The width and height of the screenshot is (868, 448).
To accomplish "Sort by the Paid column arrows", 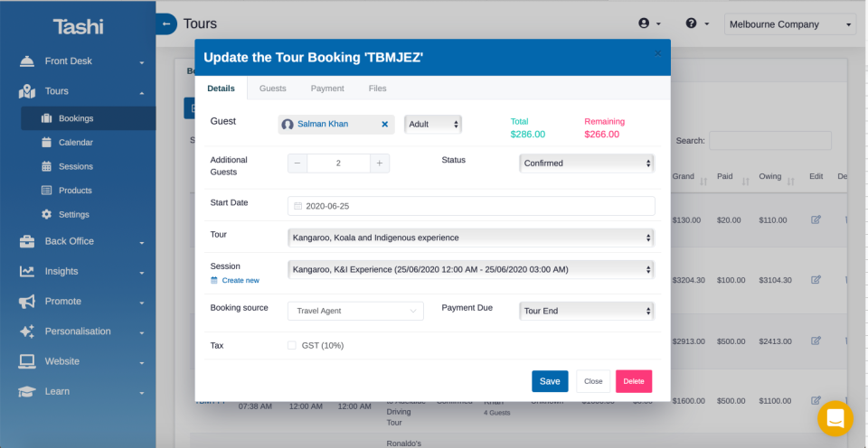I will tap(746, 182).
